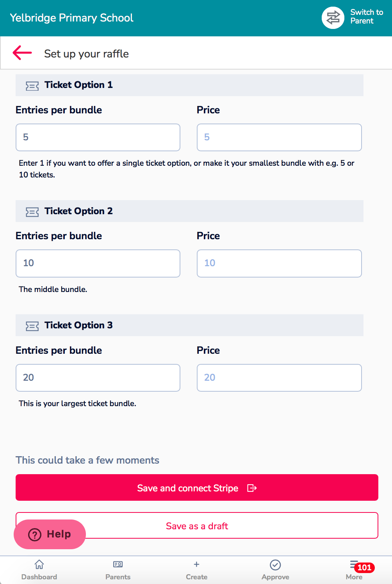Viewport: 392px width, 584px height.
Task: Open the Help chat button
Action: (x=50, y=534)
